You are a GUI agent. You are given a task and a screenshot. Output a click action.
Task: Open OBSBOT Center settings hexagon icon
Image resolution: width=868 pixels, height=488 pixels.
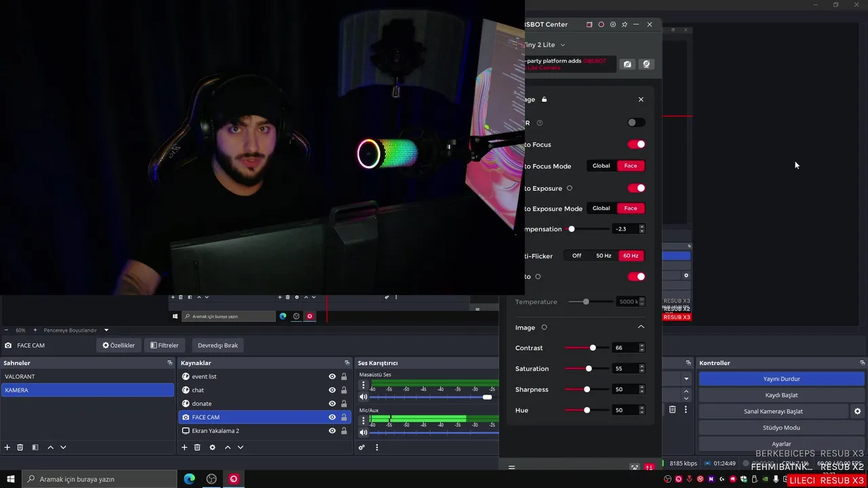(x=613, y=24)
